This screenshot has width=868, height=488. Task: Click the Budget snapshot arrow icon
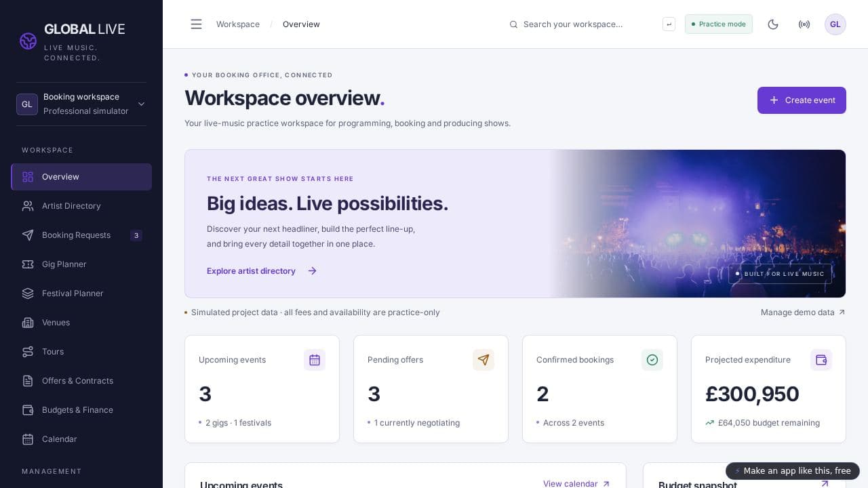(825, 483)
